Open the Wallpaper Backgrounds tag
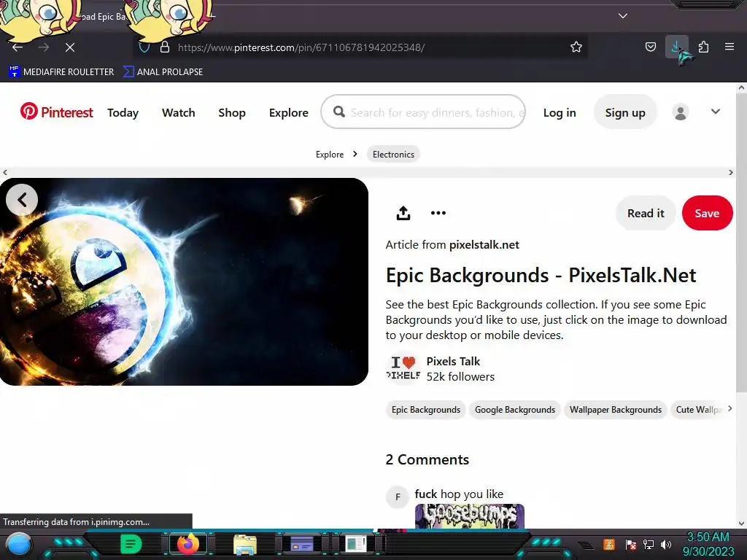 tap(616, 410)
